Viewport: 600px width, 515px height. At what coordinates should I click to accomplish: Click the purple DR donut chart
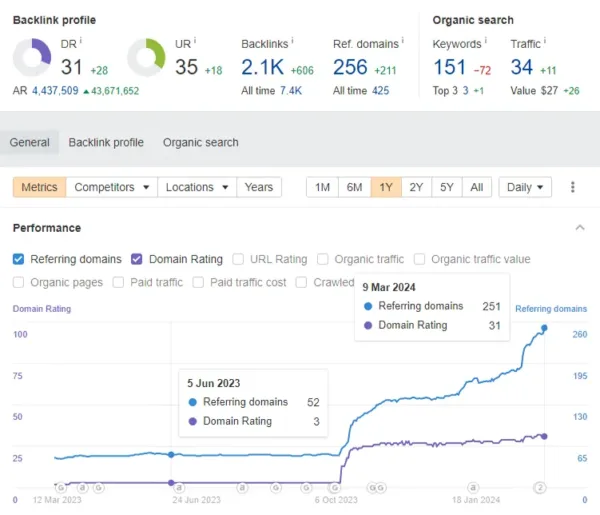[x=32, y=57]
